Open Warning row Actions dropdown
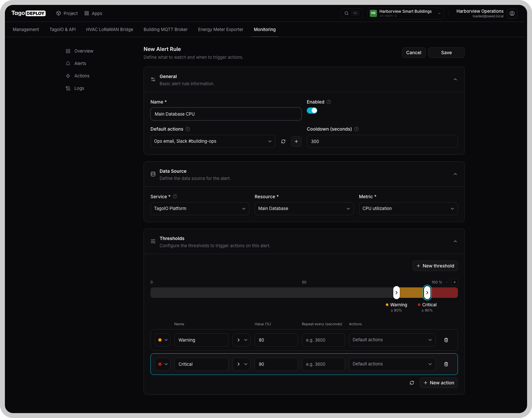532x418 pixels. pos(392,340)
